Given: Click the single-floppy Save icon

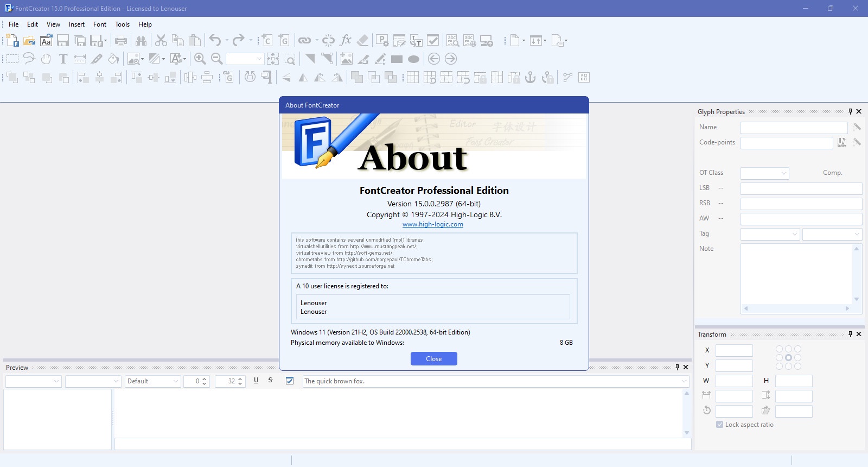Looking at the screenshot, I should (63, 40).
